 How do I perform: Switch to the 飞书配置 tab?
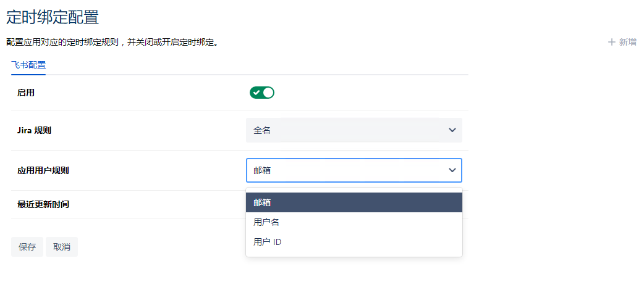(28, 65)
